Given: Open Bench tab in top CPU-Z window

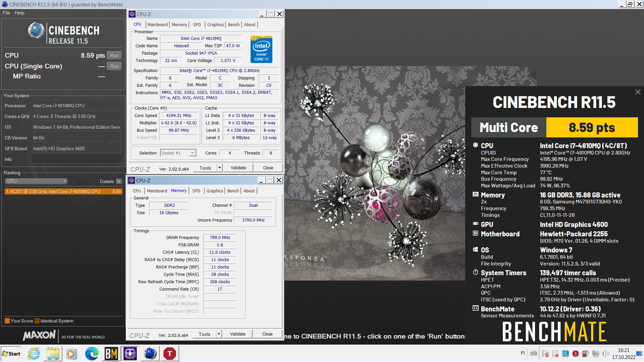Looking at the screenshot, I should [234, 25].
